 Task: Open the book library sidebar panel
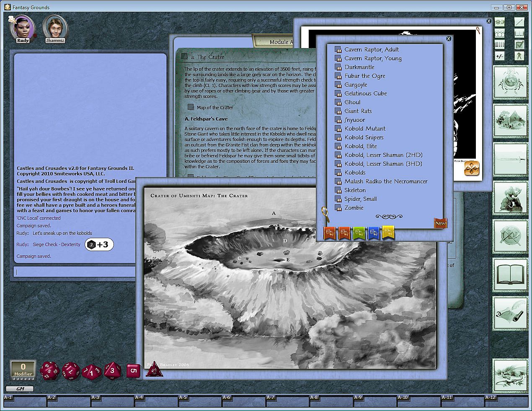[510, 275]
